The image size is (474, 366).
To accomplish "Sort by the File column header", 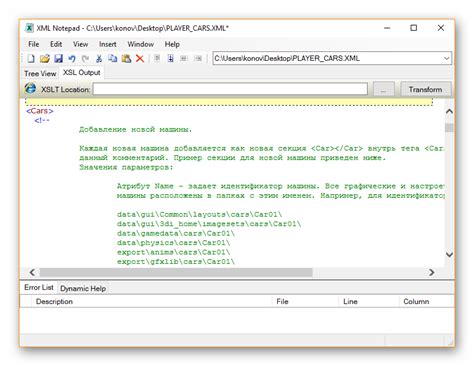I will [306, 301].
